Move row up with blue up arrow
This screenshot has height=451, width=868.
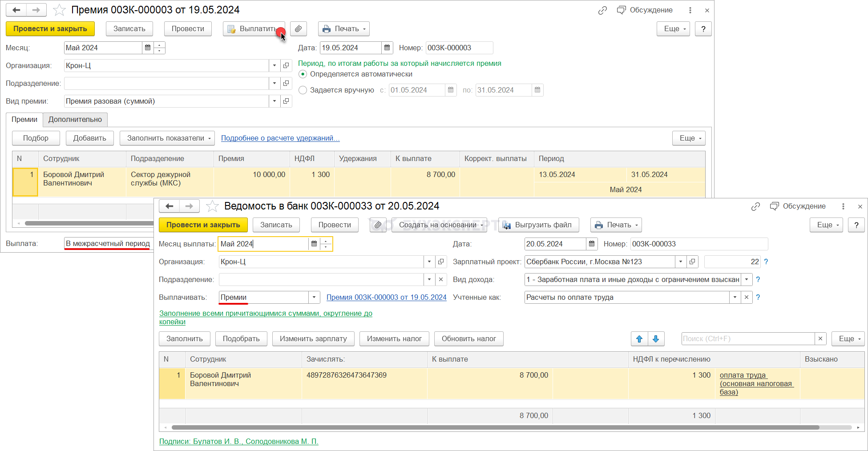pyautogui.click(x=639, y=339)
